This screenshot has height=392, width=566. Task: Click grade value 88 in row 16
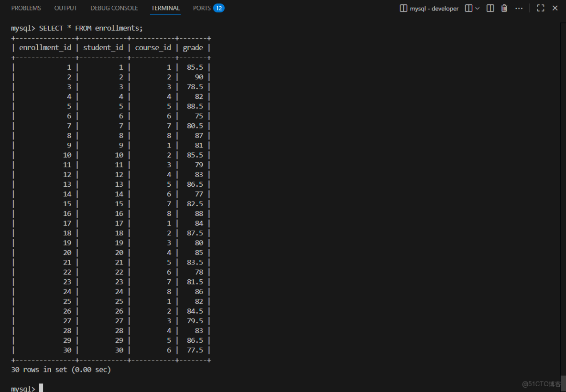coord(199,213)
